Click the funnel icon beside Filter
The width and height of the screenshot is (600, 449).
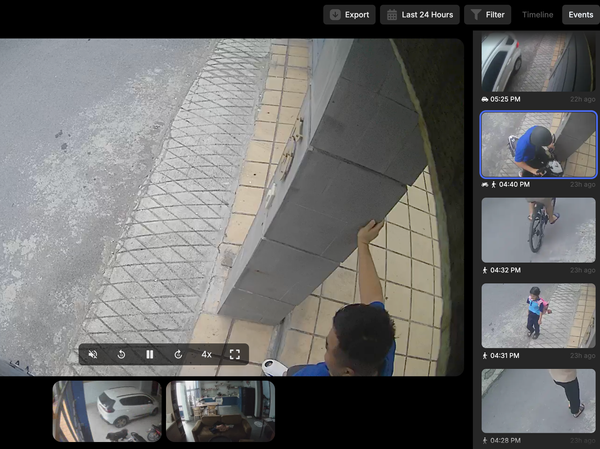click(475, 15)
